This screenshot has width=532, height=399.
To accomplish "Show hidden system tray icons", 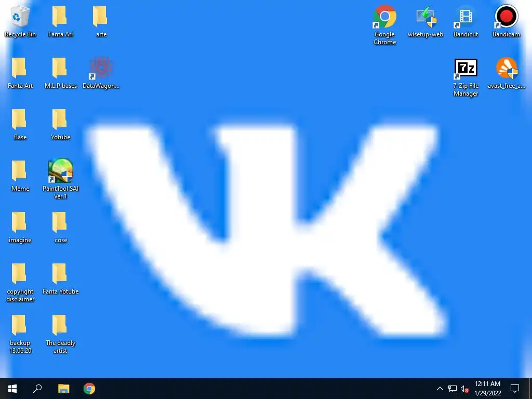I will pos(440,389).
